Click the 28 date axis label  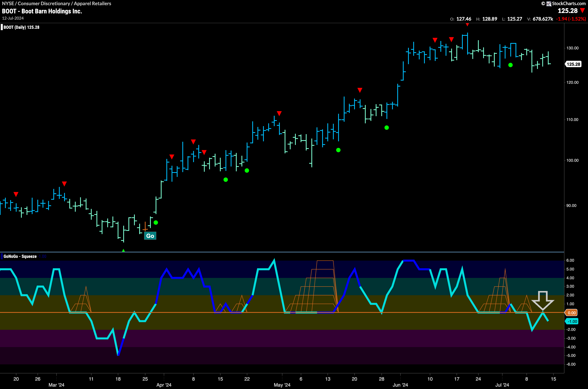pos(381,379)
